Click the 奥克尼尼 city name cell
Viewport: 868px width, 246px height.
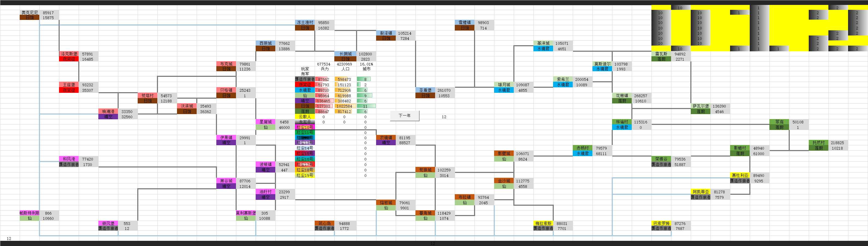click(x=30, y=13)
